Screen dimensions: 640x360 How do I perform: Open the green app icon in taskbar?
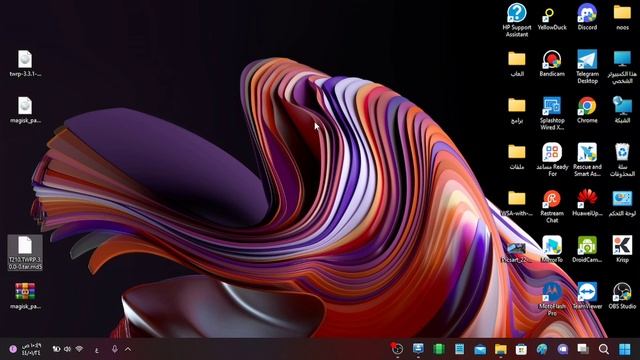(439, 349)
